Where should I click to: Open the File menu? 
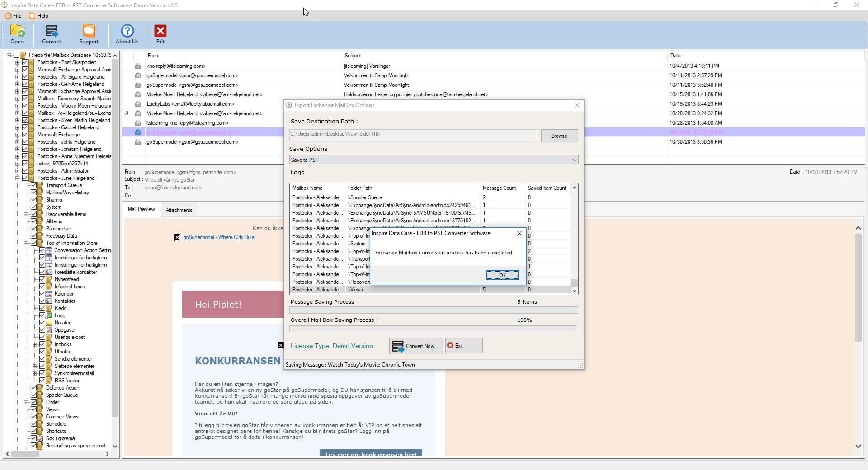pyautogui.click(x=13, y=16)
